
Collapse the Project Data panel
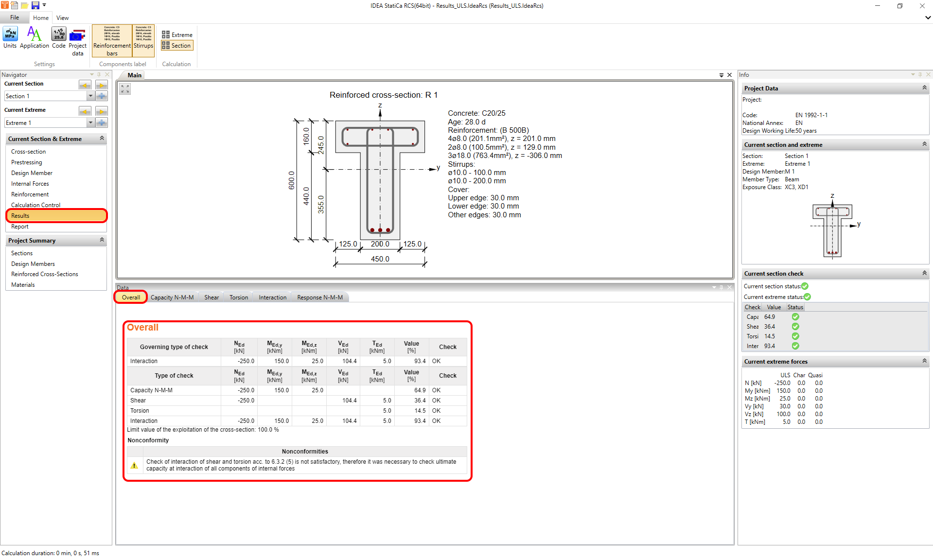click(x=924, y=88)
